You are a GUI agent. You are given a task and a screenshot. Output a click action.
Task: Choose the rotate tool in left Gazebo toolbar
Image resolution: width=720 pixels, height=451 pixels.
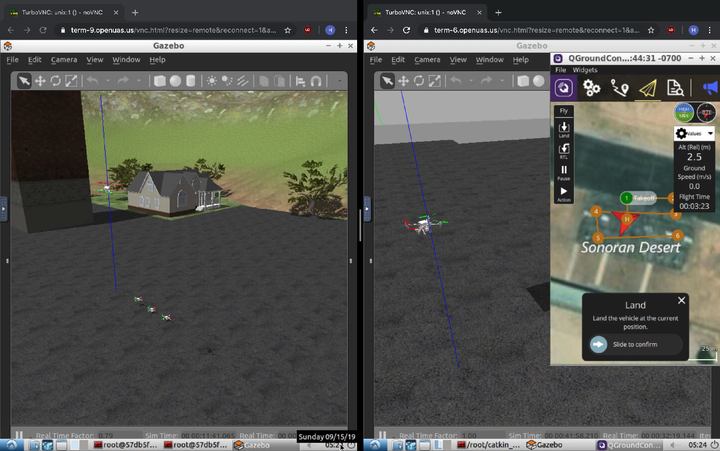point(55,81)
